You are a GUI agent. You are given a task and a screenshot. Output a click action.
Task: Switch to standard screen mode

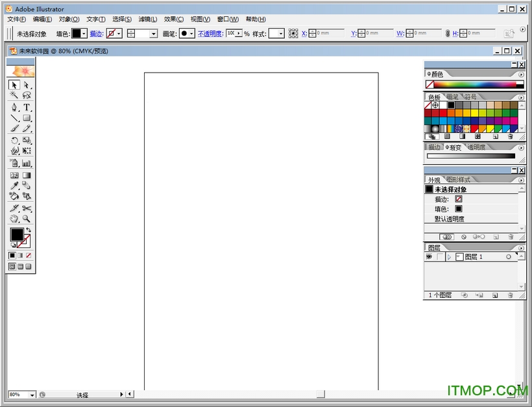pos(12,267)
